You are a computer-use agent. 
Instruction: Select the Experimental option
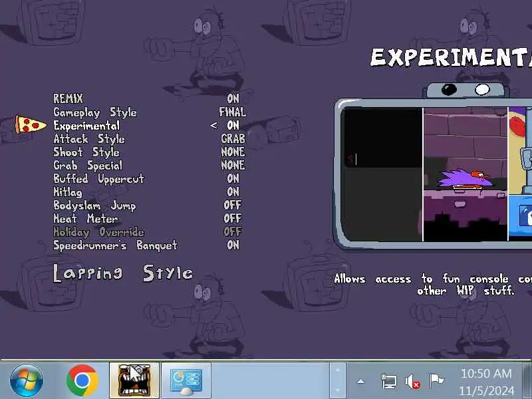coord(86,126)
